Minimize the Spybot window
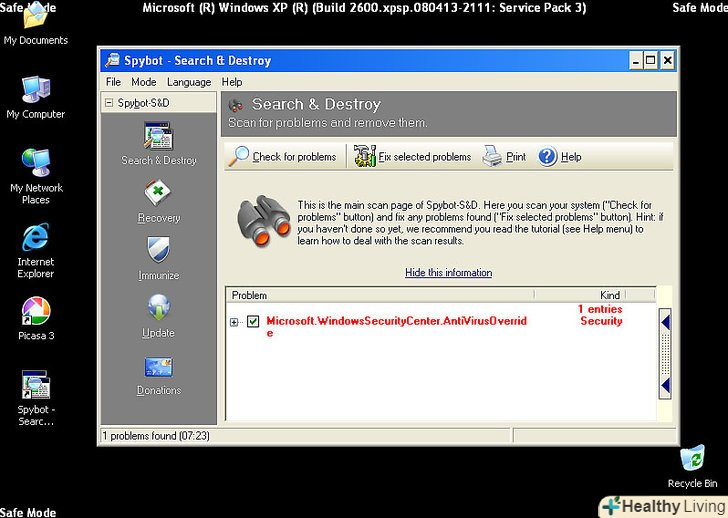Viewport: 728px width, 518px height. coord(636,60)
